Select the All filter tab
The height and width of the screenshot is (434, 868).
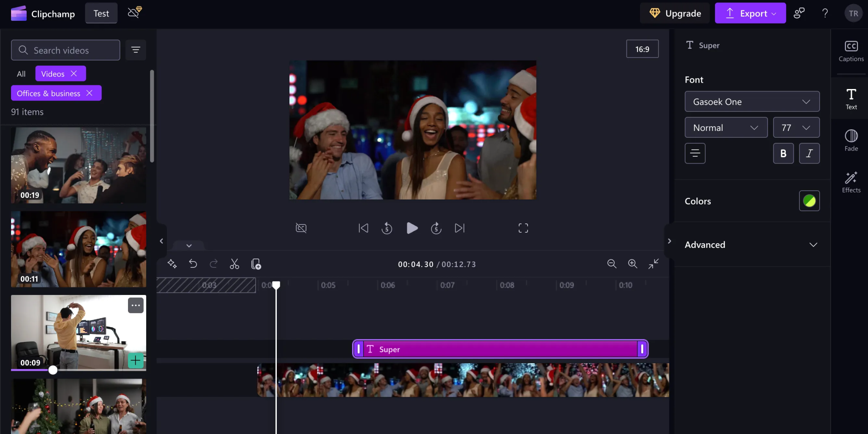coord(21,73)
